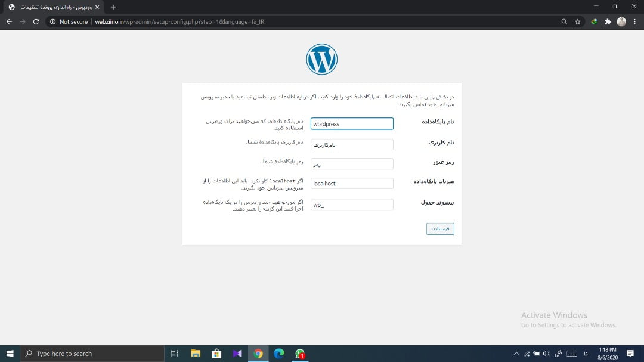Screen dimensions: 644x362
Task: Open the touch keyboard icon in tray
Action: (572, 354)
